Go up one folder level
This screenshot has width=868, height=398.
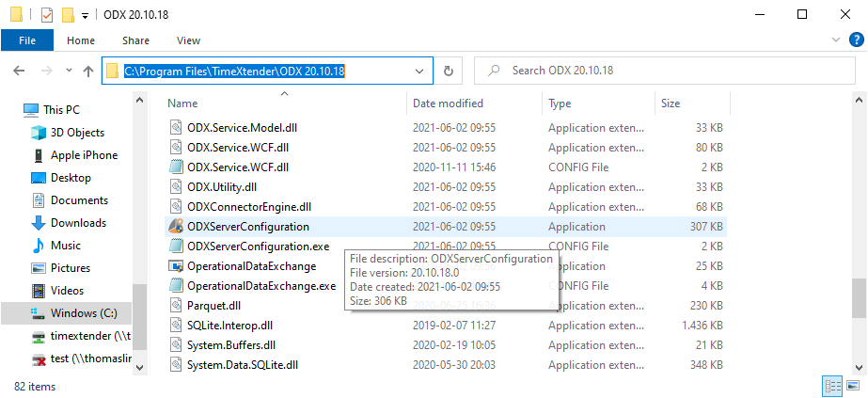click(x=88, y=71)
